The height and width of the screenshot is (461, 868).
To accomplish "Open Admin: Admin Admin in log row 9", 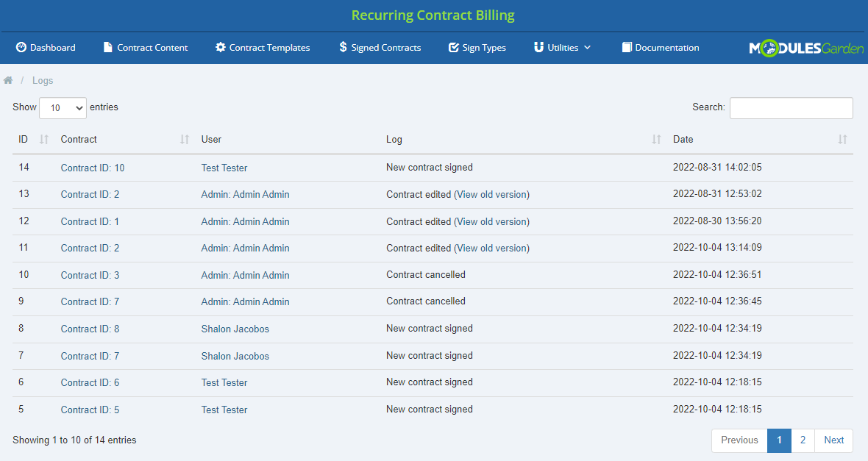I will point(245,301).
